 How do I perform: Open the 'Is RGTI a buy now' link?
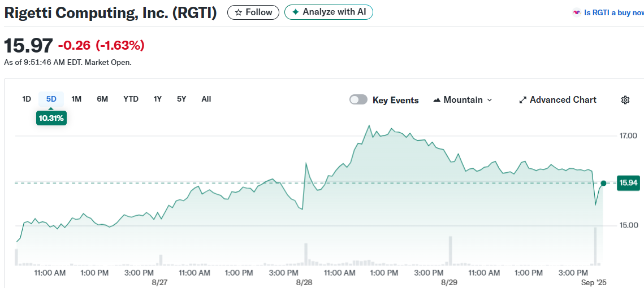click(x=608, y=13)
